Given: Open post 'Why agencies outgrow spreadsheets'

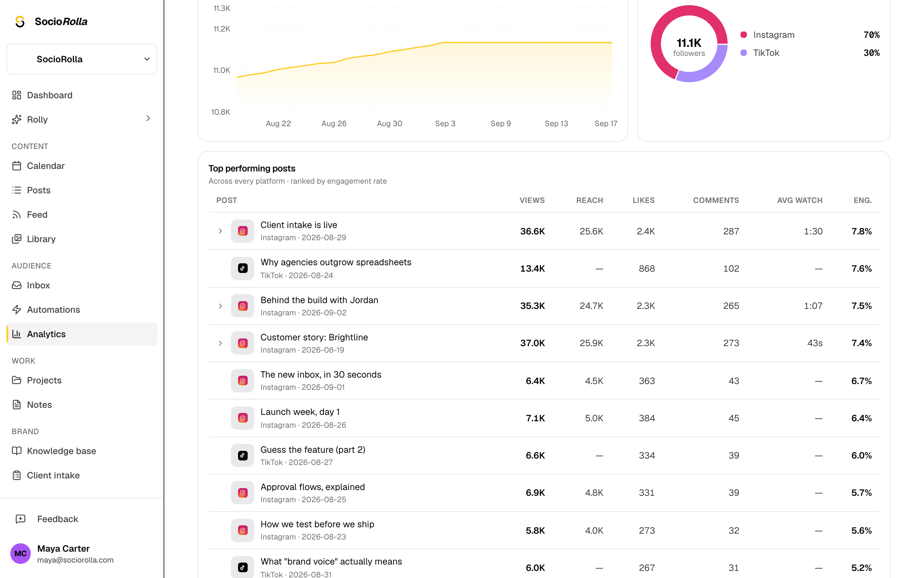Looking at the screenshot, I should [x=336, y=262].
